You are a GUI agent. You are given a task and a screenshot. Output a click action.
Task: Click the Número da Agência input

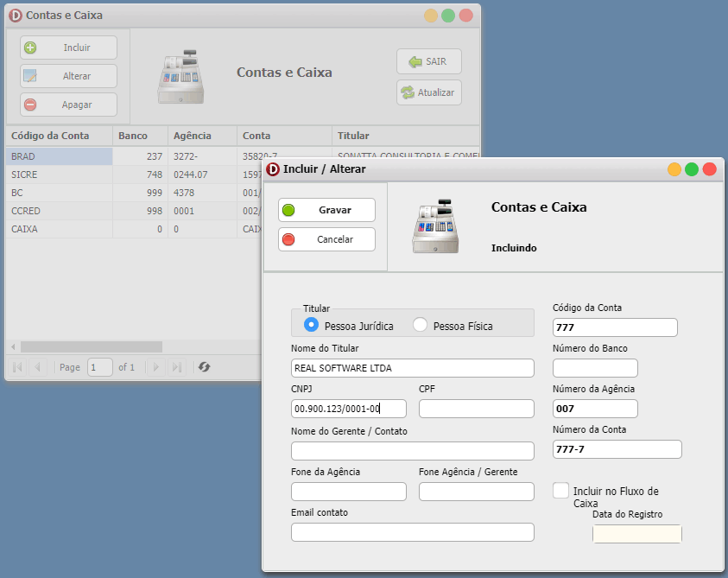[595, 409]
